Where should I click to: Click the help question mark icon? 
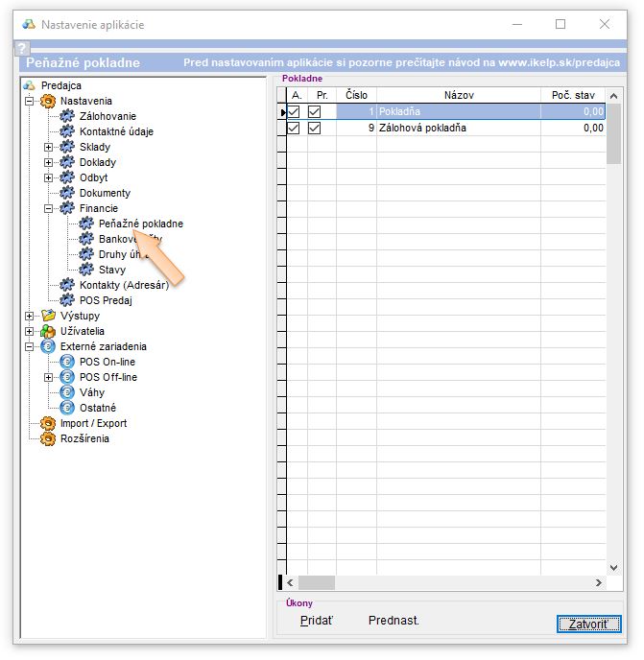(x=22, y=48)
